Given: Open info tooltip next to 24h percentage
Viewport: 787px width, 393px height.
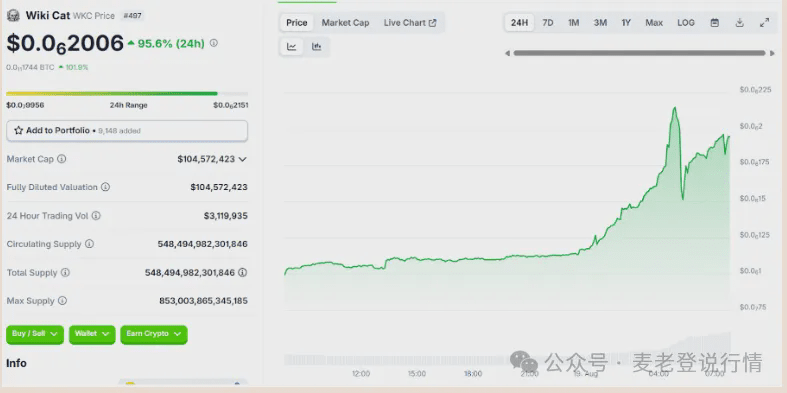Looking at the screenshot, I should 214,43.
